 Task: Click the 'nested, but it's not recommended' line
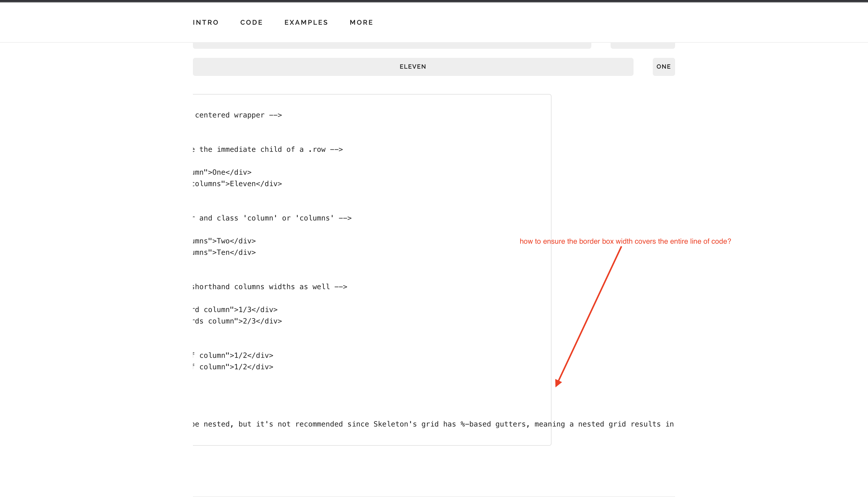[x=433, y=424]
